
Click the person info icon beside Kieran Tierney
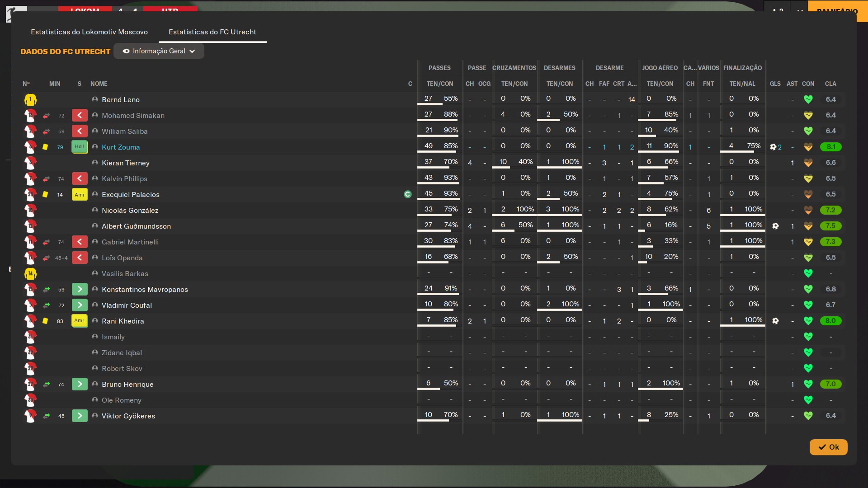[95, 163]
